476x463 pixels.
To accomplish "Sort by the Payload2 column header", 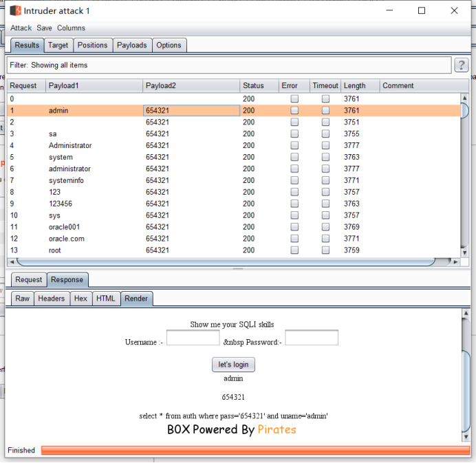I will click(x=191, y=85).
